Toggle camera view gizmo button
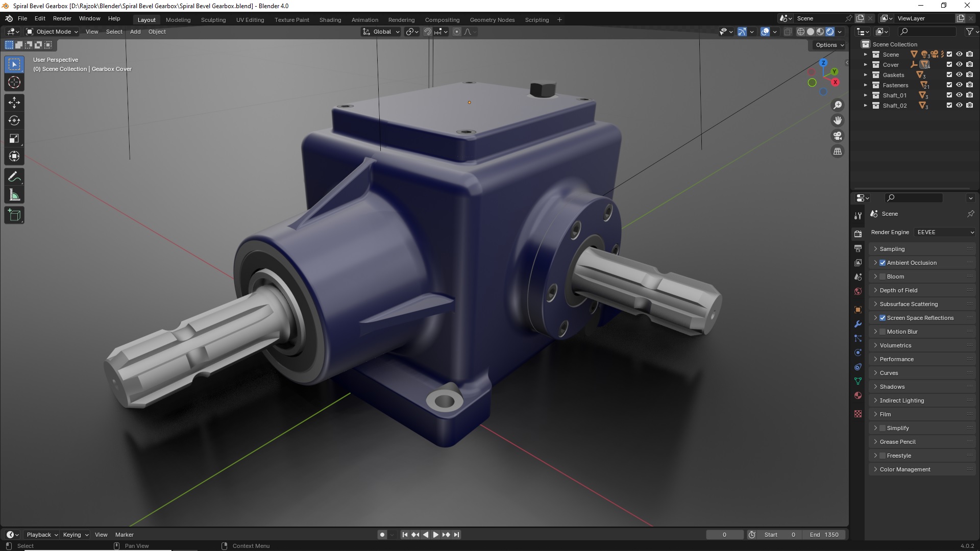 click(x=838, y=136)
